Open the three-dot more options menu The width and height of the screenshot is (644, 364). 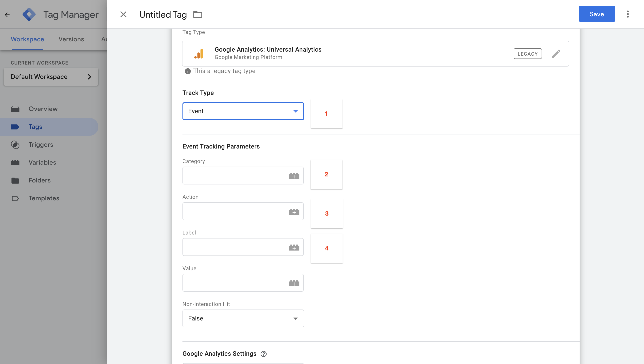[627, 14]
